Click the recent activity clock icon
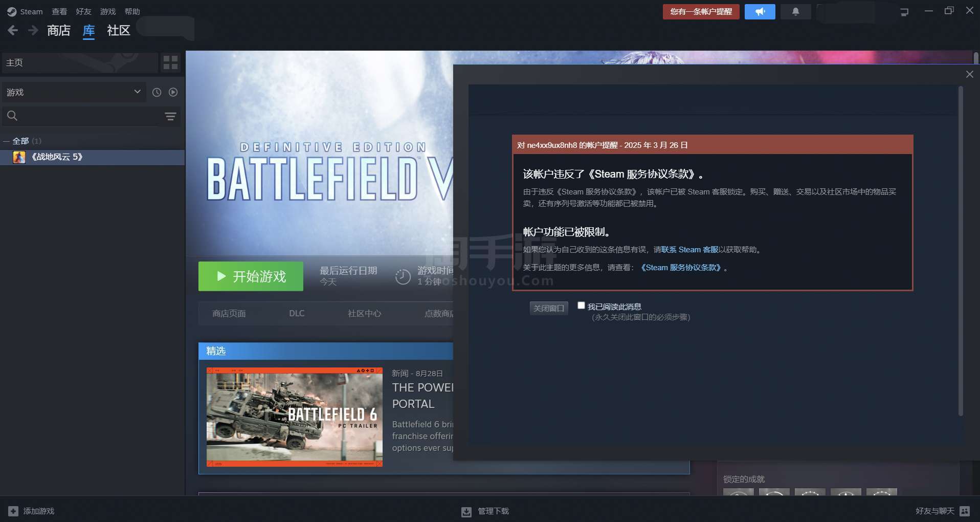 click(x=157, y=92)
